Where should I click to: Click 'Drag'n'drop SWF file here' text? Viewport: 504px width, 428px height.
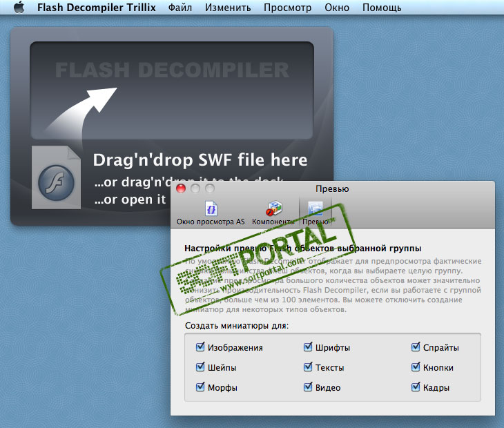(x=200, y=160)
